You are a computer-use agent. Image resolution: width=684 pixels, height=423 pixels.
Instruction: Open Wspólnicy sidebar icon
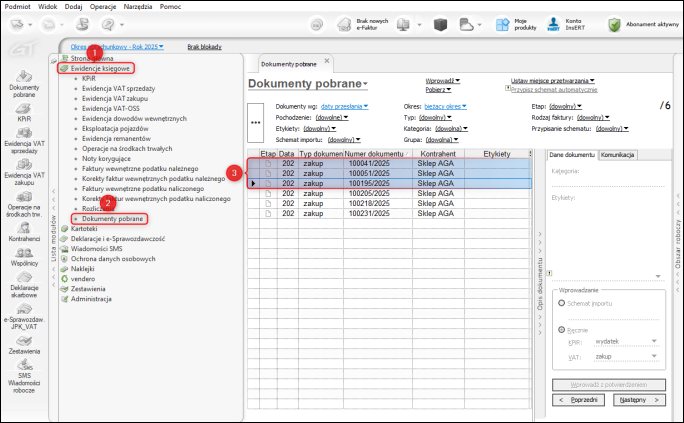[24, 257]
